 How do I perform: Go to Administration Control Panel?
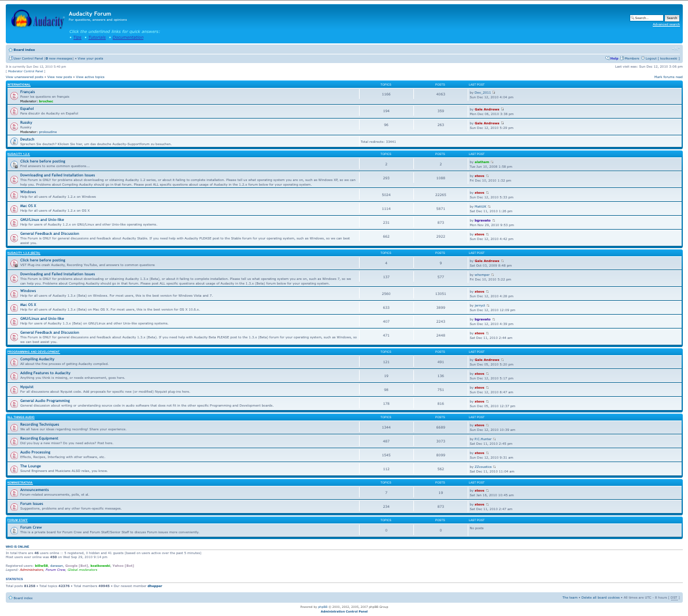(344, 611)
